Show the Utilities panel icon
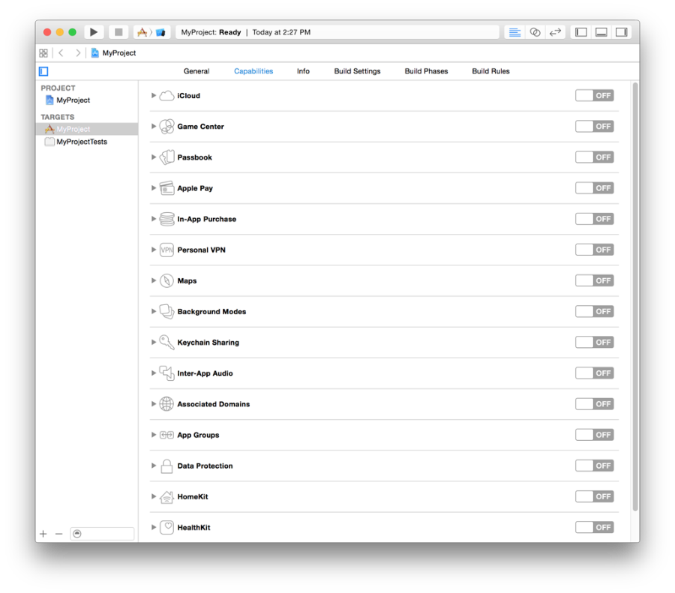The image size is (675, 593). [x=621, y=32]
